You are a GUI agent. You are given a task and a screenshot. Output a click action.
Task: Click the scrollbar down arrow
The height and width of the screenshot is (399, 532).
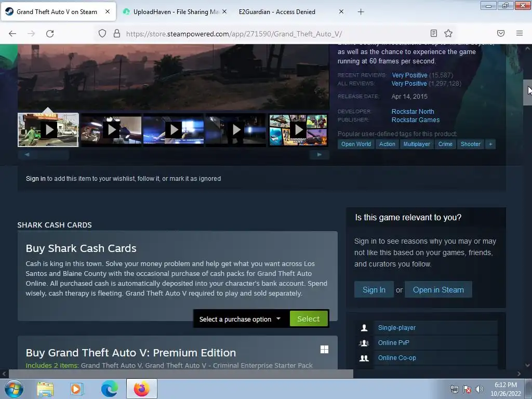527,365
